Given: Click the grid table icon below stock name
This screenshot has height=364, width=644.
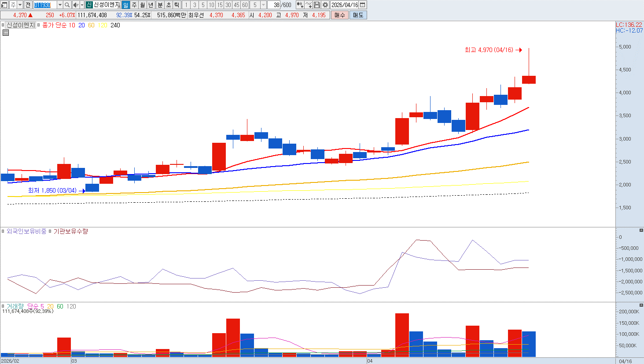Looking at the screenshot, I should pos(5,33).
